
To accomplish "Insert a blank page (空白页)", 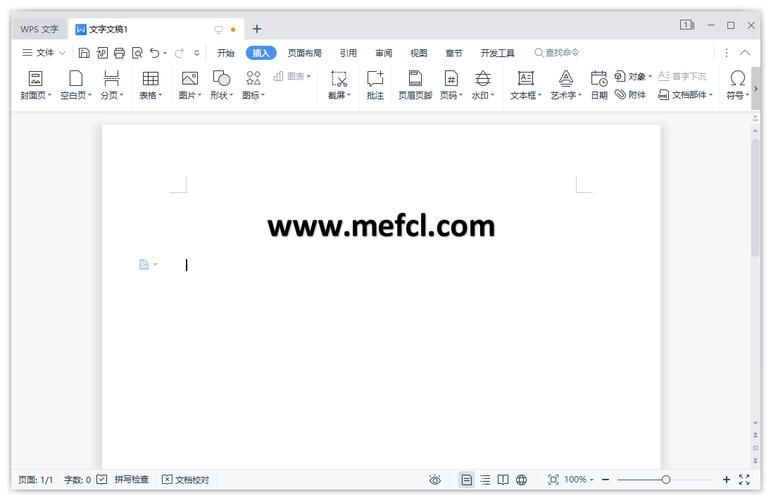I will tap(76, 85).
